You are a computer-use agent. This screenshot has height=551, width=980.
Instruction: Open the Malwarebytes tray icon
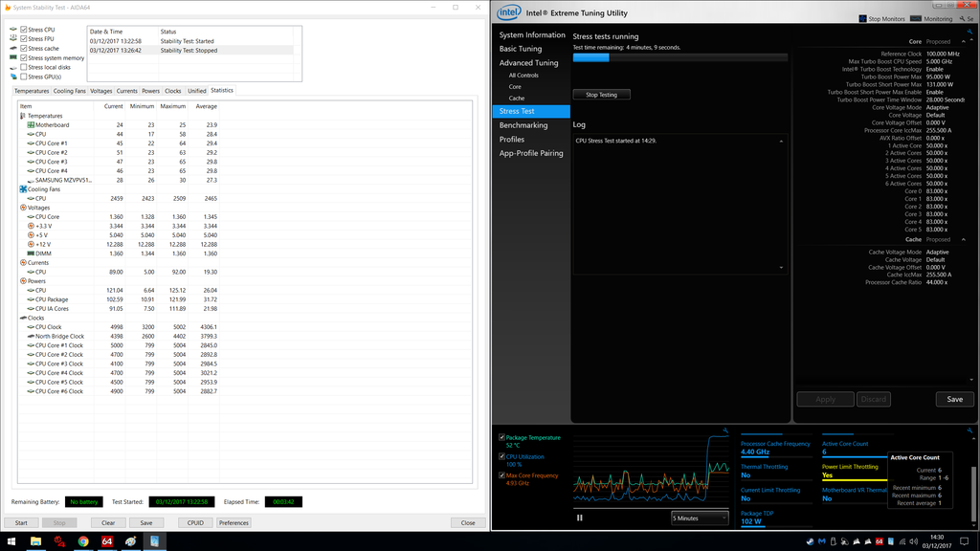tap(821, 541)
